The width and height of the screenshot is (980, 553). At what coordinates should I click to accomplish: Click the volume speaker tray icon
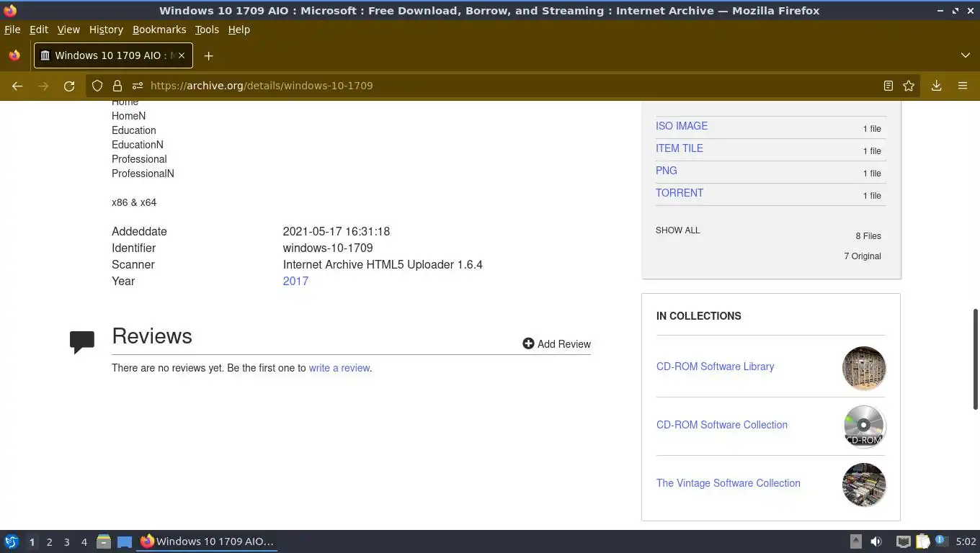point(876,541)
